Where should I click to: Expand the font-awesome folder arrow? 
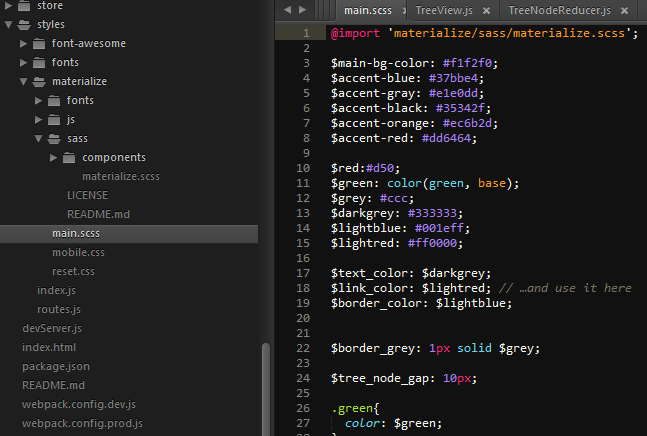click(x=24, y=43)
